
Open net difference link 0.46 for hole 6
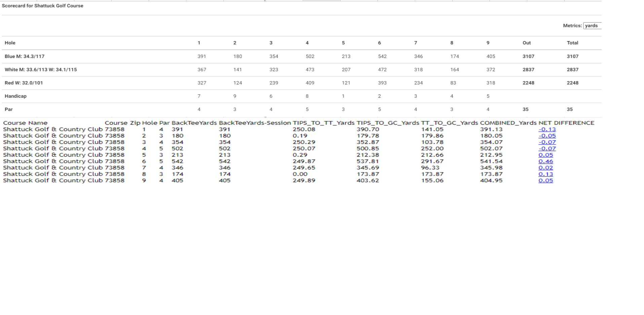click(x=546, y=161)
